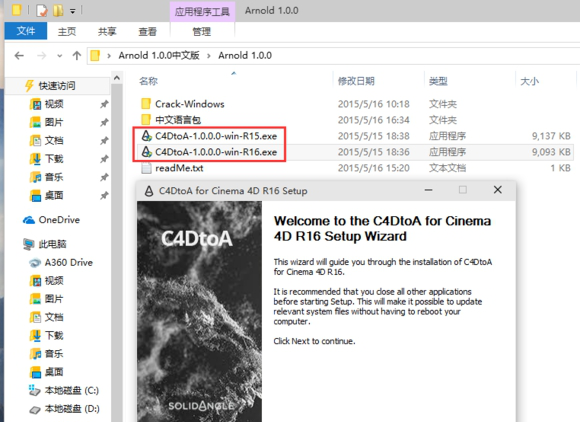Expand chevron before Arnold 1.0.0中文版 breadcrumb
The height and width of the screenshot is (438, 580).
pos(109,56)
